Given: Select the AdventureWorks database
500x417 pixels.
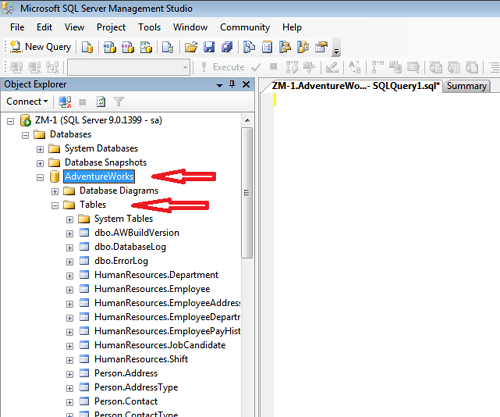Looking at the screenshot, I should 99,176.
